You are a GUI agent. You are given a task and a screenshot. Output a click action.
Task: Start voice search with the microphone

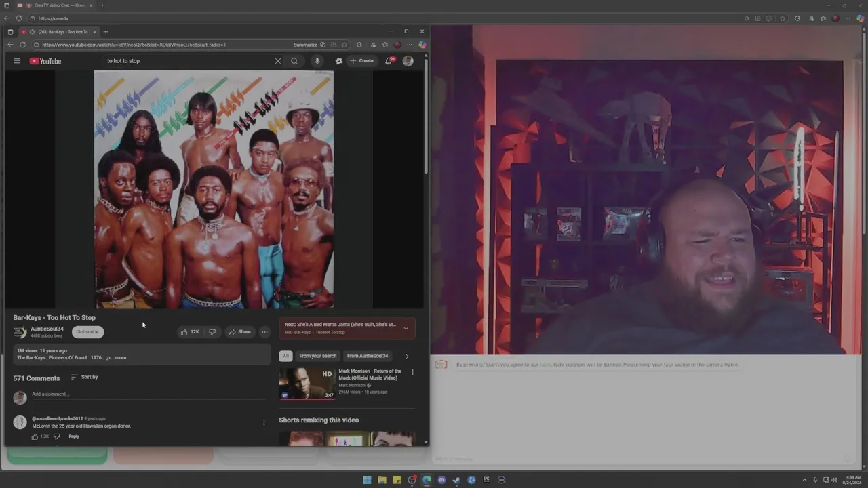tap(317, 61)
